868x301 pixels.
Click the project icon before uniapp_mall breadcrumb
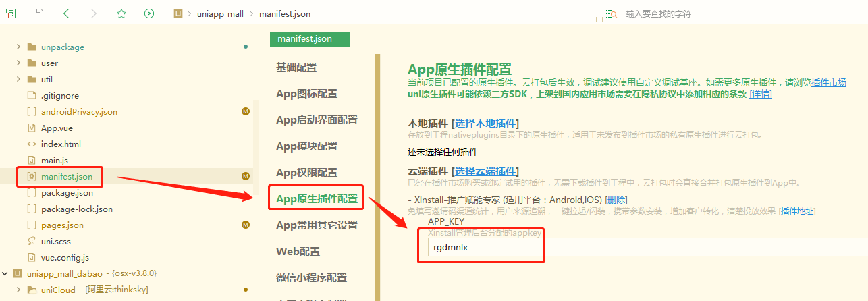(x=178, y=13)
